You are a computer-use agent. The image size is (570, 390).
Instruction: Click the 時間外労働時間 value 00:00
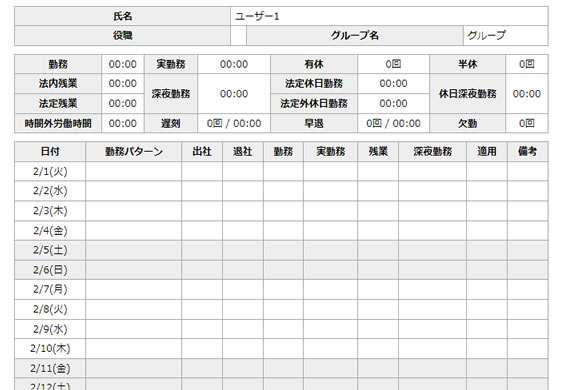pos(123,124)
